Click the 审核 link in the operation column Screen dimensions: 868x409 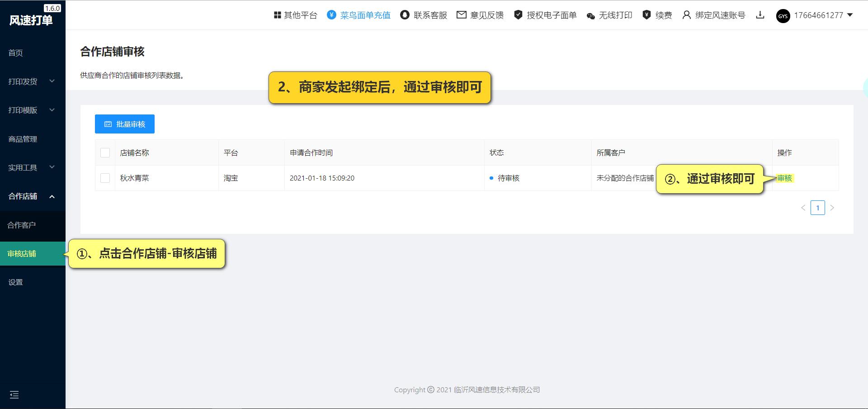(785, 178)
